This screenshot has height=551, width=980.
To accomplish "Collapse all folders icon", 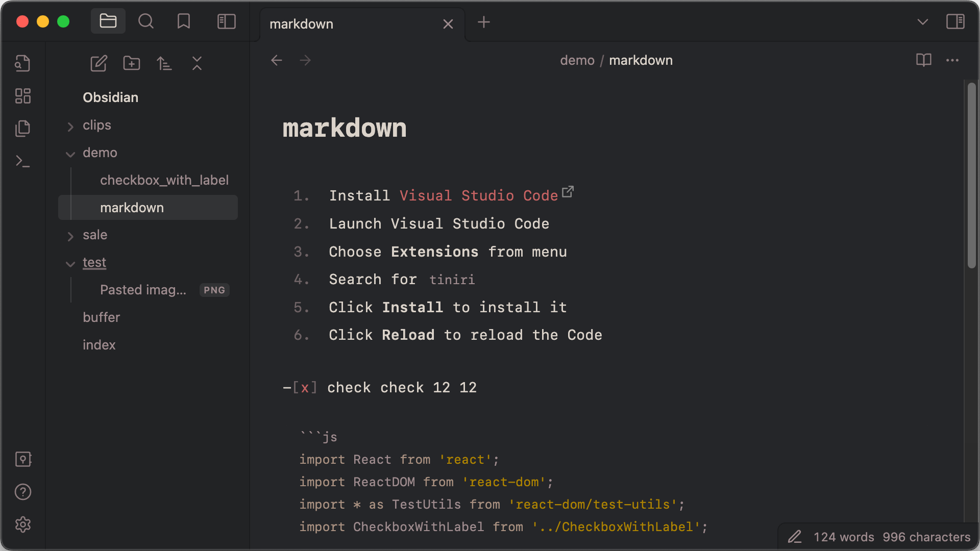I will point(197,63).
